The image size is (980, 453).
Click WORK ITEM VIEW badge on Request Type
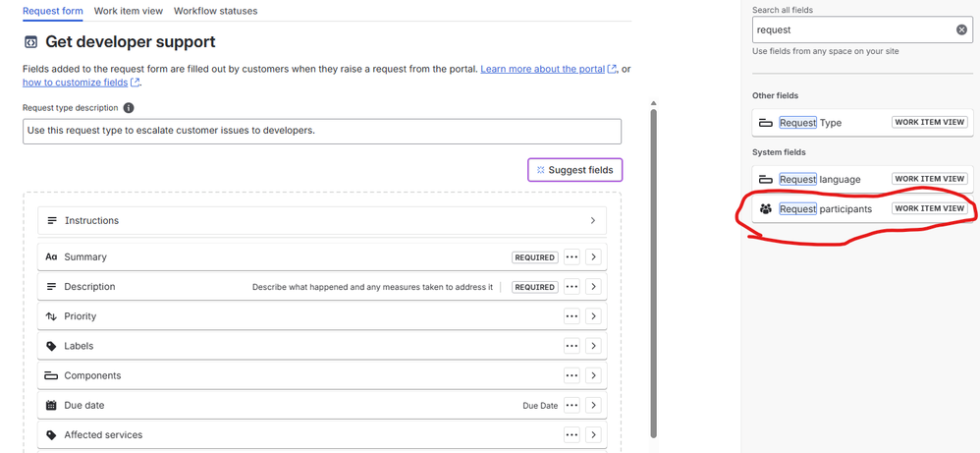[x=929, y=123]
